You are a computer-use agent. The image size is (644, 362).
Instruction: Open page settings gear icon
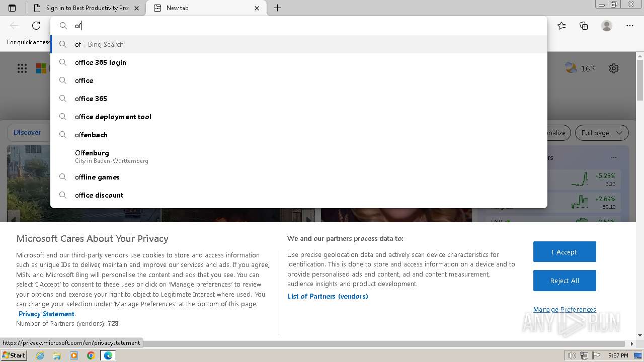coord(614,68)
